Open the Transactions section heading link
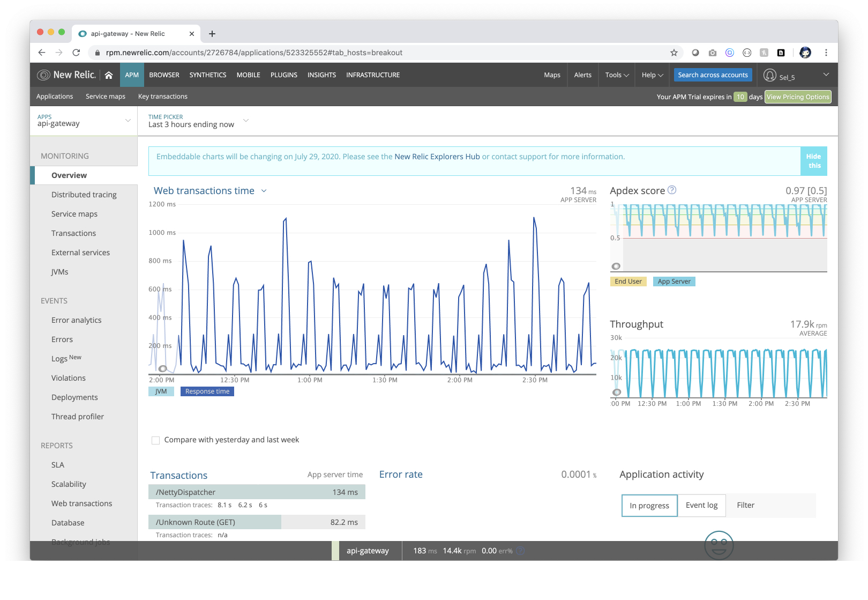868x600 pixels. point(178,476)
